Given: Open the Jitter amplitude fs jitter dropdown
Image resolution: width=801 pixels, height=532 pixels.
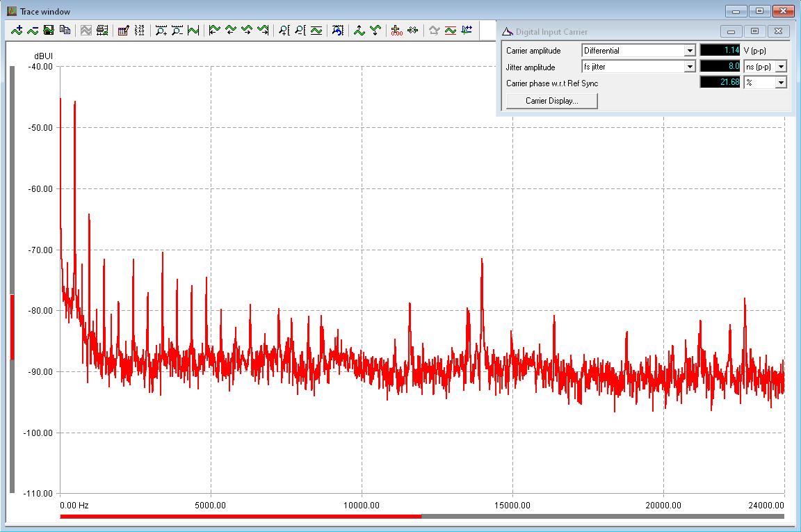Looking at the screenshot, I should (x=689, y=67).
